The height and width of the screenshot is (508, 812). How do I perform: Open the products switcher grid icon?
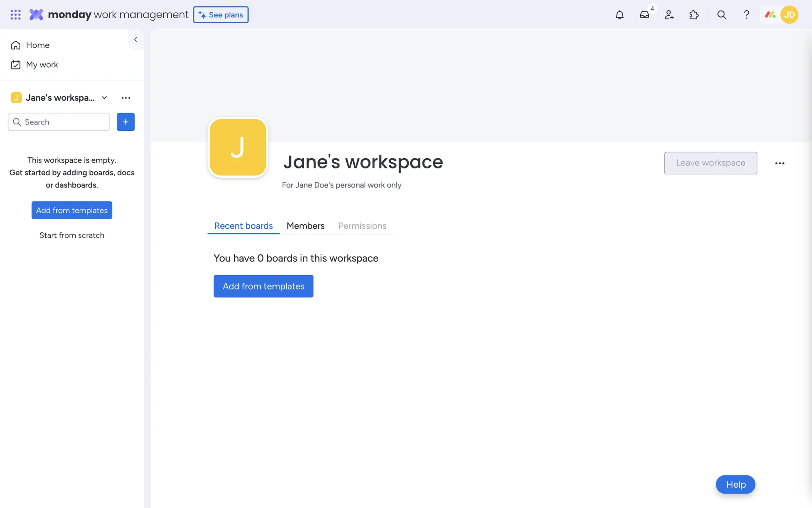(16, 15)
